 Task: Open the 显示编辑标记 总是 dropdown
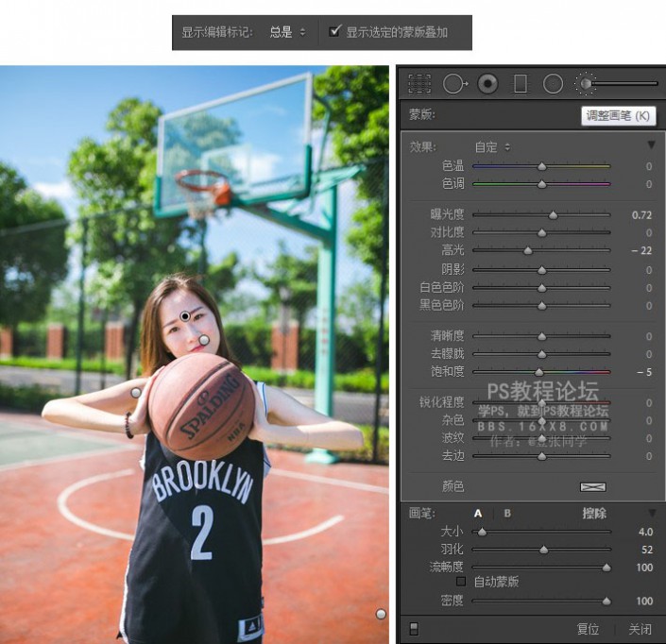(287, 32)
